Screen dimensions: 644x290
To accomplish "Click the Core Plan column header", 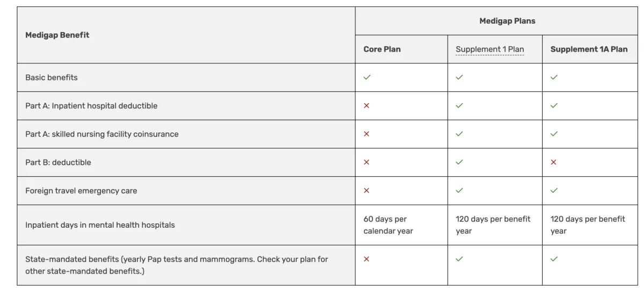I will (382, 49).
